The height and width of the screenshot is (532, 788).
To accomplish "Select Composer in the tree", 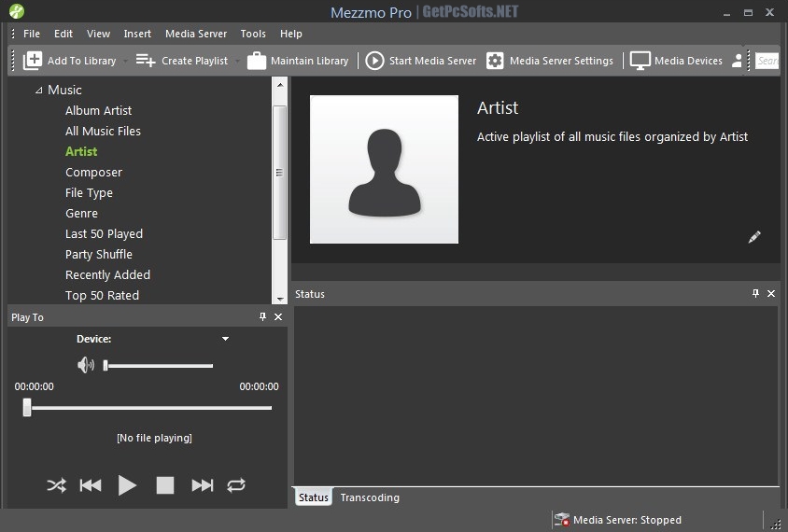I will (x=94, y=173).
